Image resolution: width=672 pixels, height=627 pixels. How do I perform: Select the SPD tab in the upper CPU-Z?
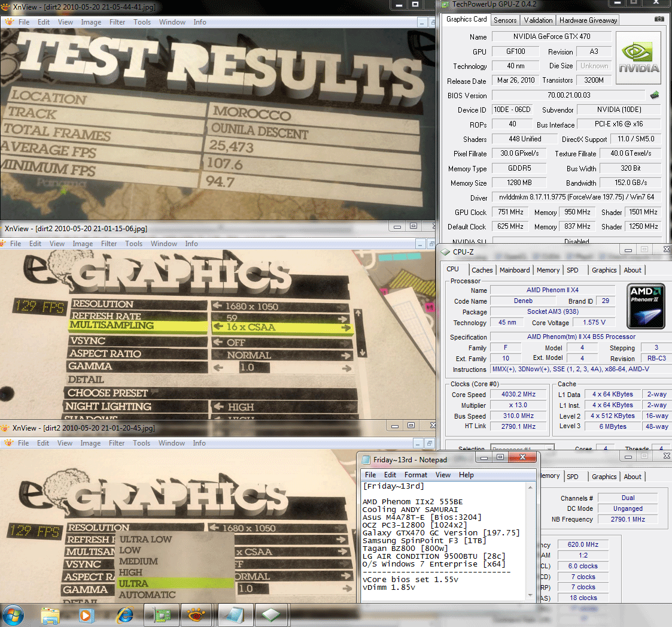[572, 269]
